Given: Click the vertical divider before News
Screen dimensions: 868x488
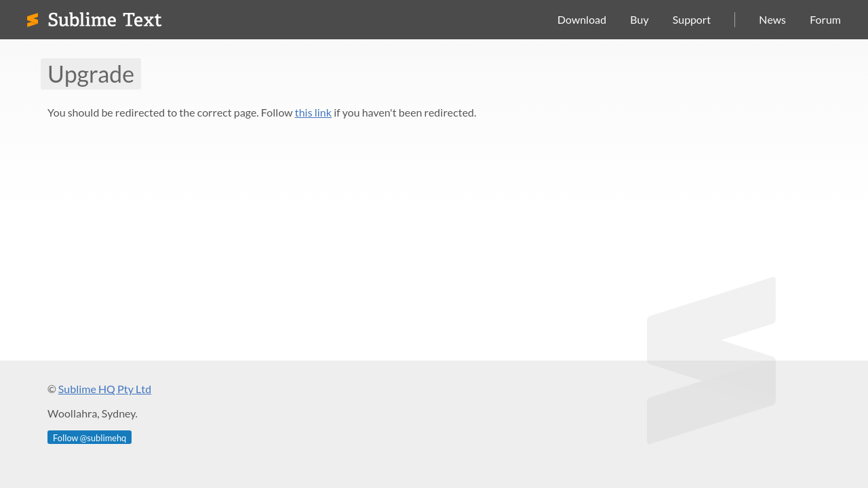Looking at the screenshot, I should [734, 20].
